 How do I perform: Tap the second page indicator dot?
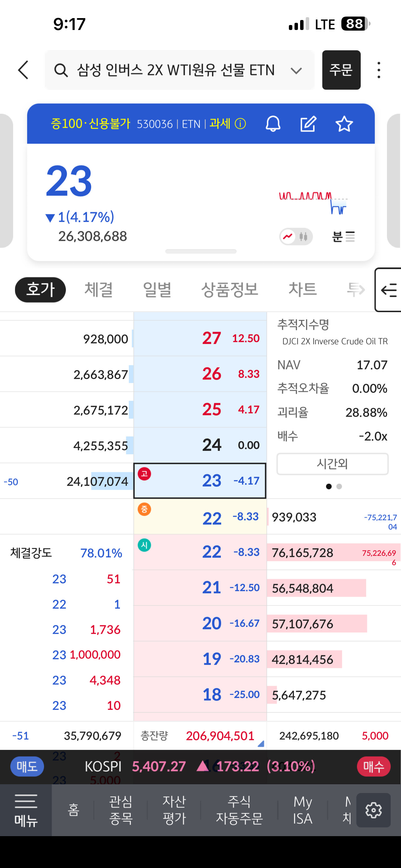click(x=339, y=486)
